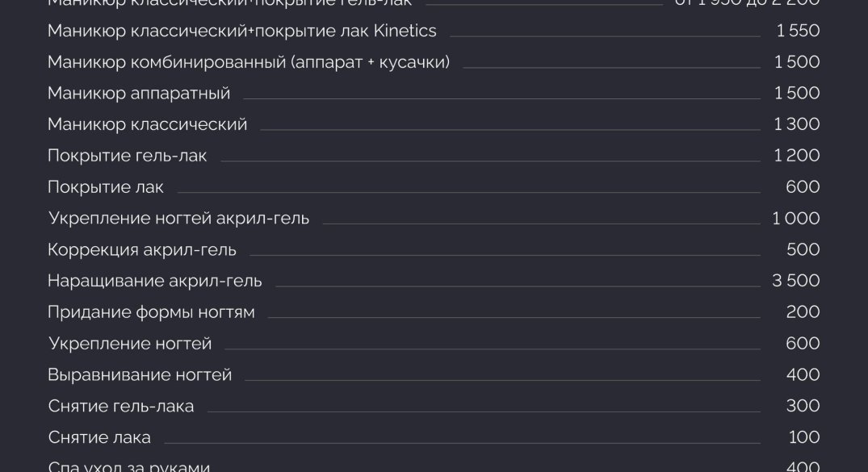Choose the Маникюр классический entry
The width and height of the screenshot is (868, 472).
click(x=147, y=124)
